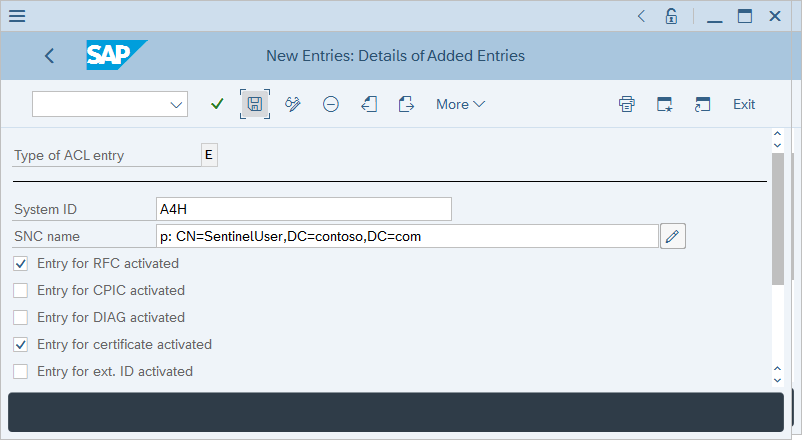Screen dimensions: 802x440
Task: Open the command field dropdown
Action: tap(177, 104)
